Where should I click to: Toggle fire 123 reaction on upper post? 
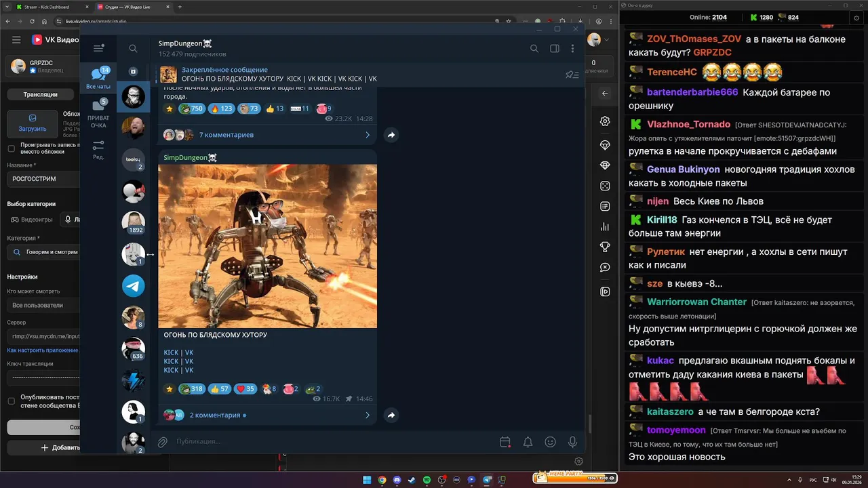222,108
